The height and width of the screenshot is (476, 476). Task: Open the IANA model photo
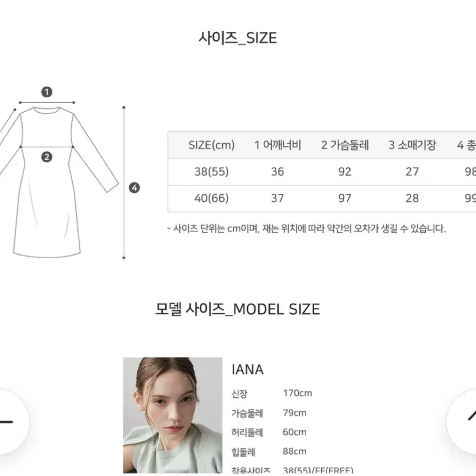pyautogui.click(x=172, y=415)
